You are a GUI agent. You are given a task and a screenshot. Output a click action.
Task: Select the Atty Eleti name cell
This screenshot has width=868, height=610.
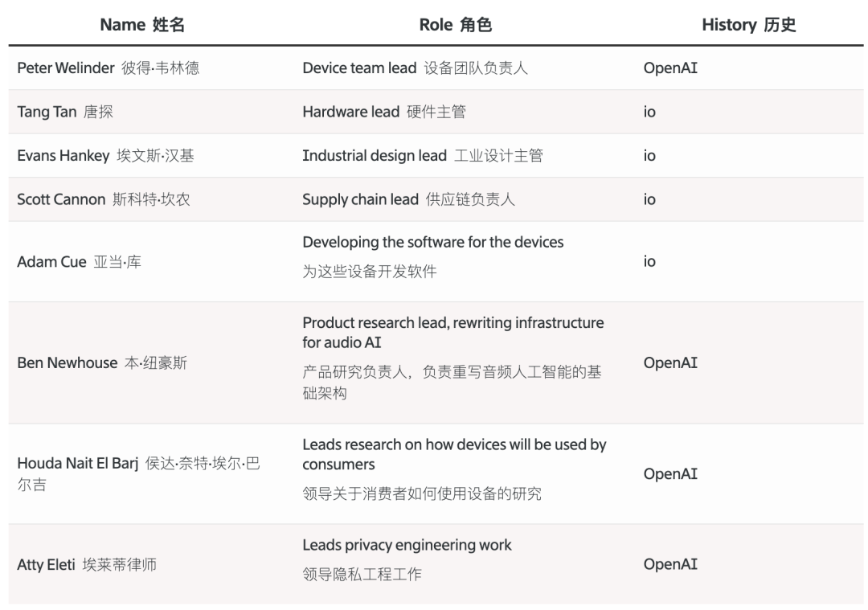(87, 564)
